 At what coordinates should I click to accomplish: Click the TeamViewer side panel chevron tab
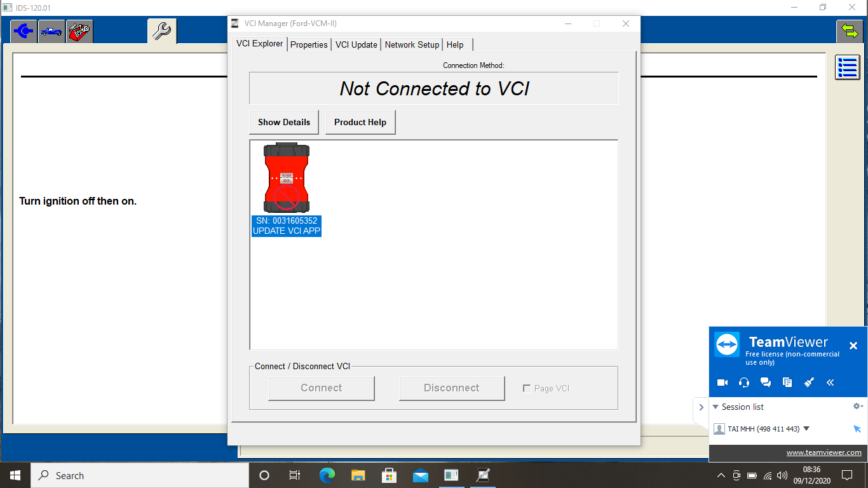pyautogui.click(x=701, y=407)
